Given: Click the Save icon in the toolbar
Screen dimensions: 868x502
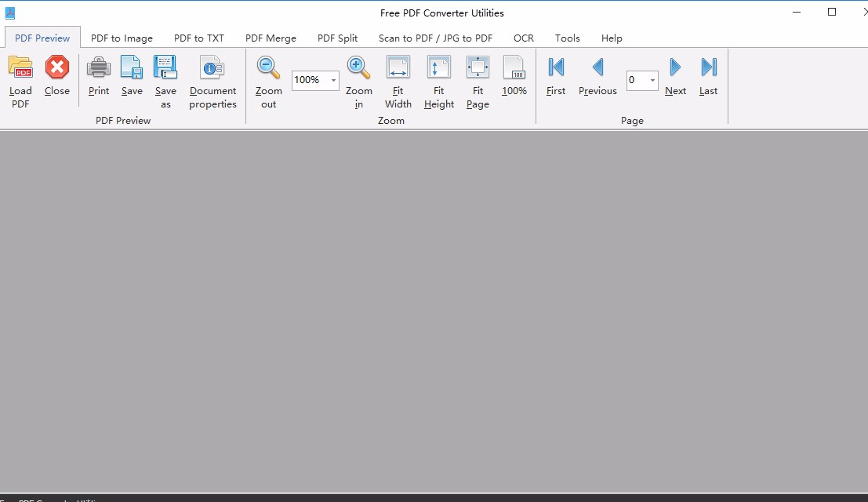Looking at the screenshot, I should coord(132,68).
